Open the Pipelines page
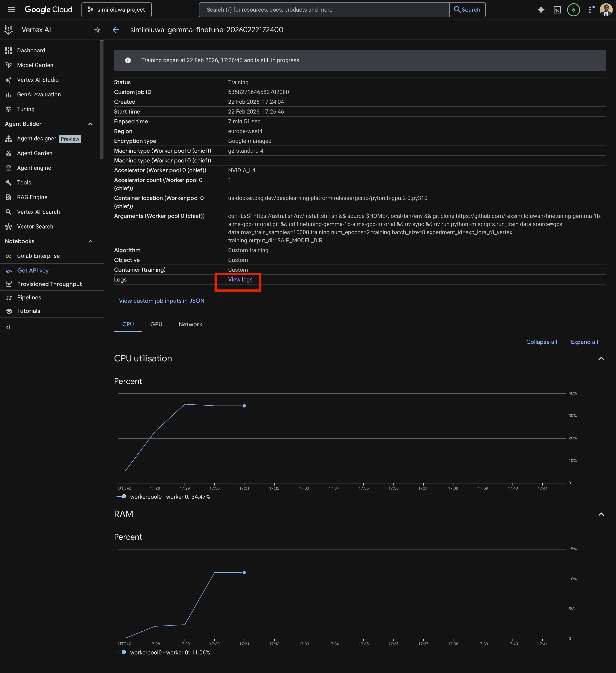616x673 pixels. 29,297
